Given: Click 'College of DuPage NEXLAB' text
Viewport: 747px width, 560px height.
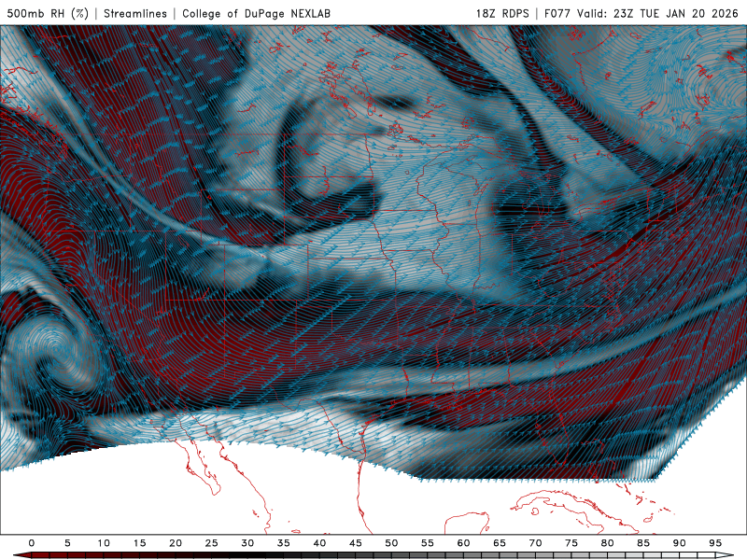Looking at the screenshot, I should pos(256,13).
